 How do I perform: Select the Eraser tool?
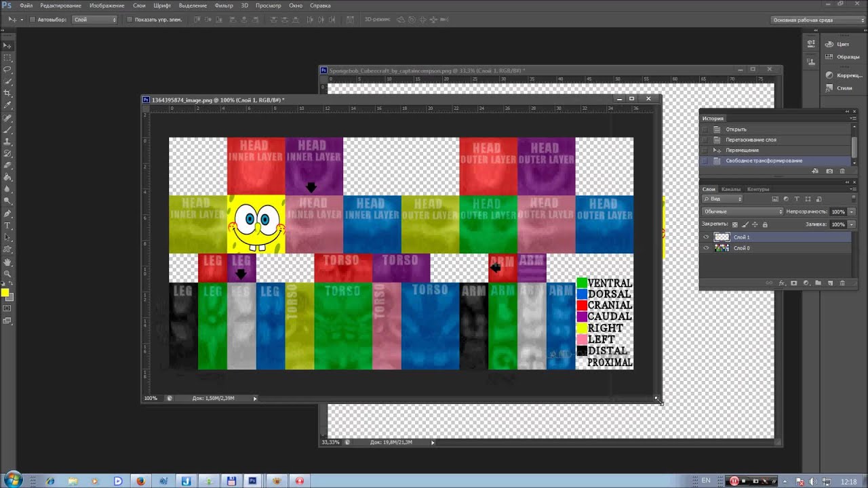[7, 165]
